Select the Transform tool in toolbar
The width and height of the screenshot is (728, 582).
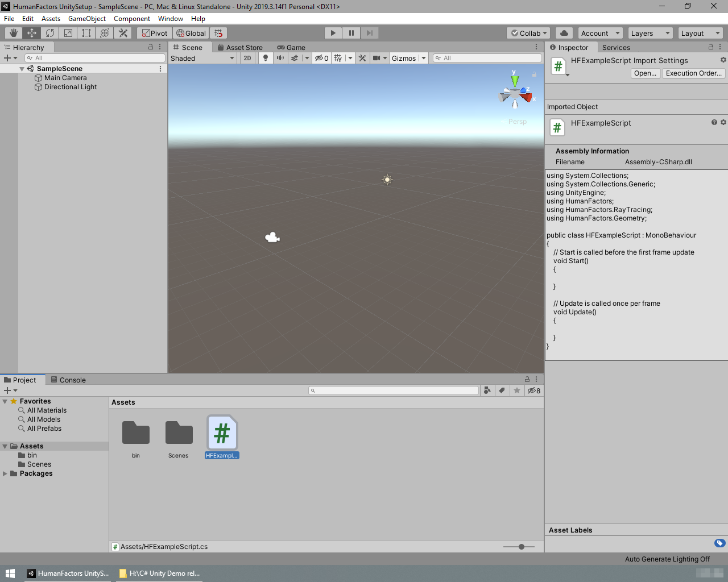105,33
